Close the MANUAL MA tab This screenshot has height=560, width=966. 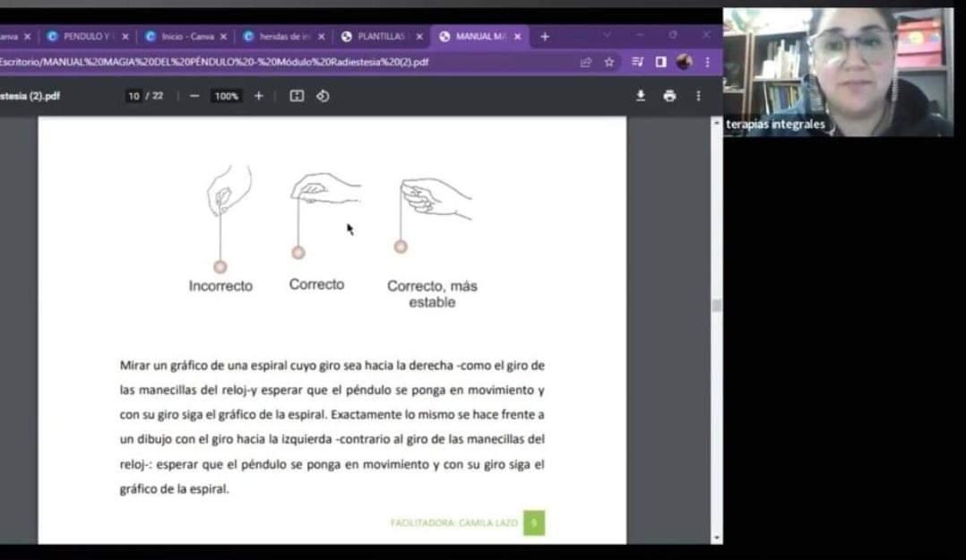(x=517, y=37)
